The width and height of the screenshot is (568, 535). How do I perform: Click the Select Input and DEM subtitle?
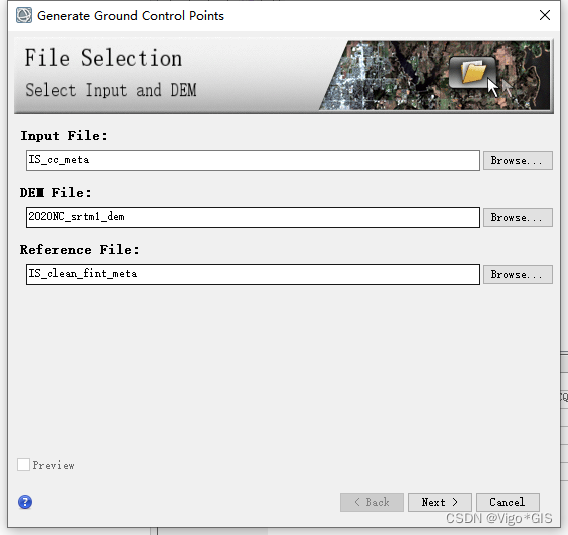point(110,90)
